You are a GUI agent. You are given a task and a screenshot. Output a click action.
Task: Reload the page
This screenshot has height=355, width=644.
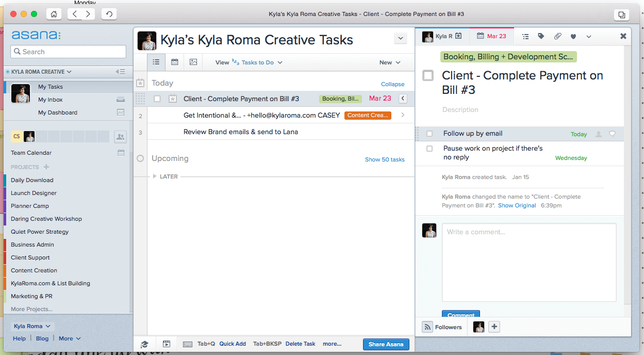pos(109,14)
